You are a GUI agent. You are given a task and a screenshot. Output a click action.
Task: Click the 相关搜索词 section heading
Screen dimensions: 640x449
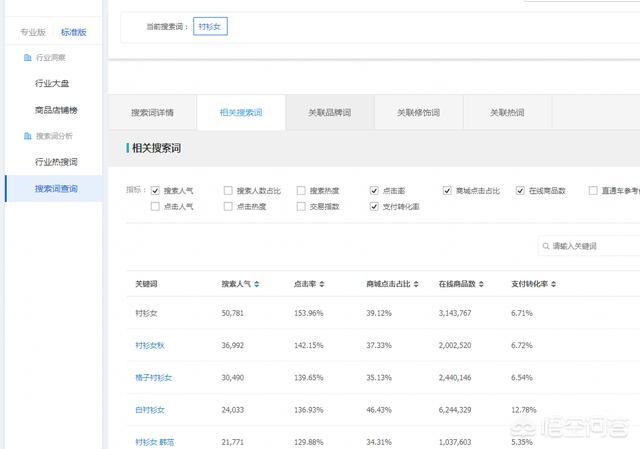click(x=156, y=148)
